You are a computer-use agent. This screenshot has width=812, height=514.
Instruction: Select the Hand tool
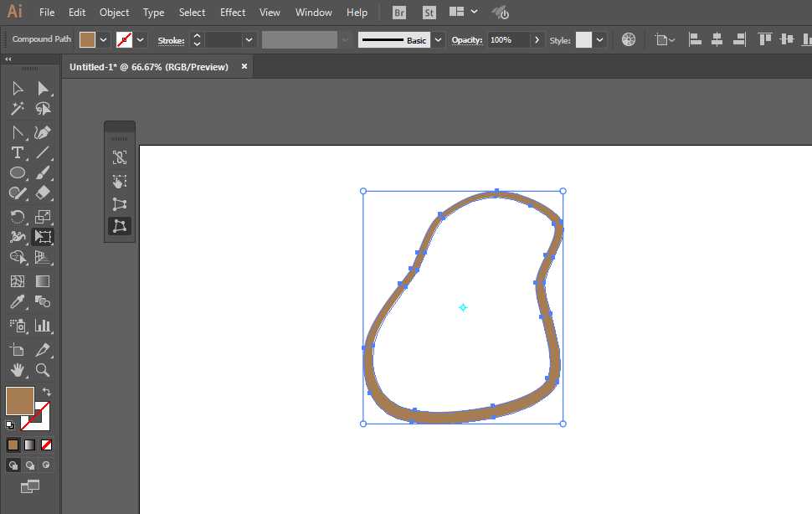click(17, 369)
